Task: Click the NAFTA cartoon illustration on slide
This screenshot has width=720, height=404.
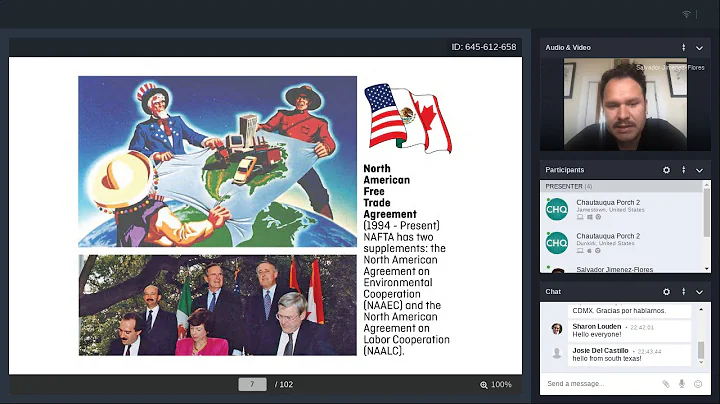Action: tap(217, 162)
